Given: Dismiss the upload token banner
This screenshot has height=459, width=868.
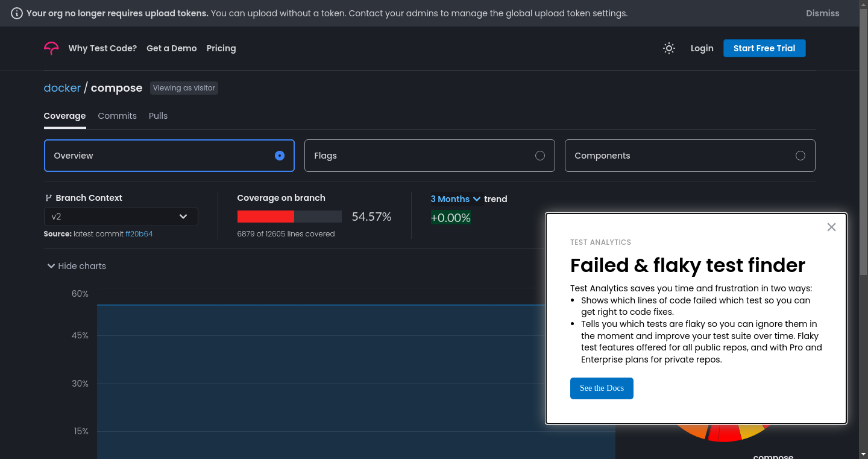Looking at the screenshot, I should pyautogui.click(x=823, y=13).
